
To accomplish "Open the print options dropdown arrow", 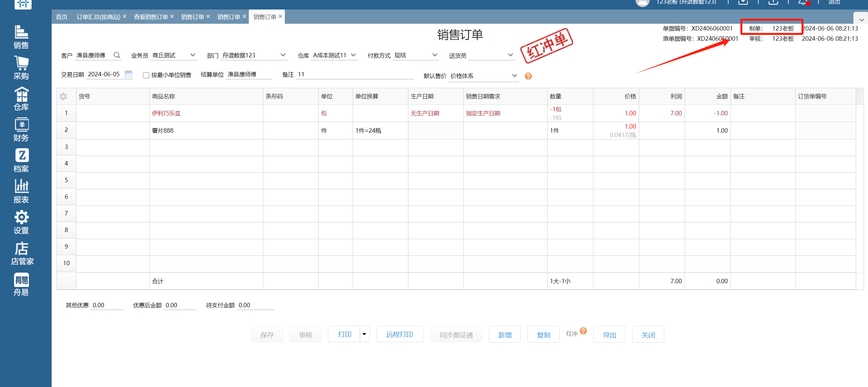I will point(364,334).
